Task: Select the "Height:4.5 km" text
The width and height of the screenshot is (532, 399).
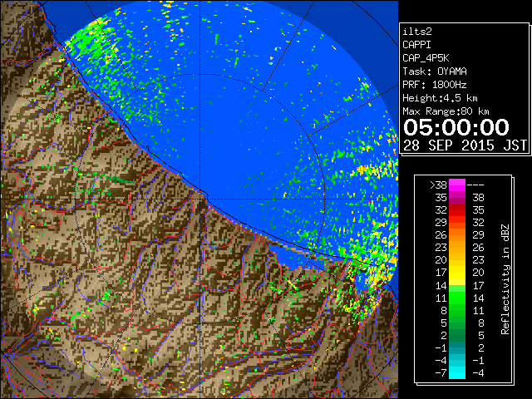Action: pyautogui.click(x=440, y=98)
